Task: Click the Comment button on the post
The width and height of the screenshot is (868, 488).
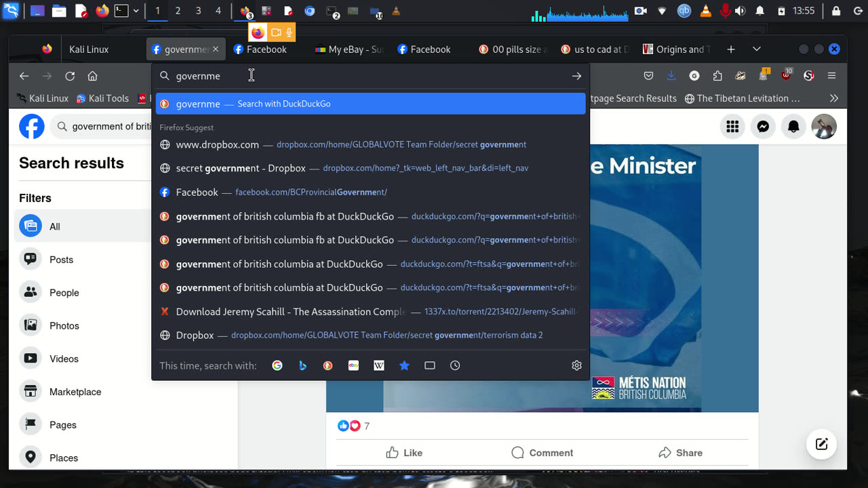Action: tap(542, 453)
